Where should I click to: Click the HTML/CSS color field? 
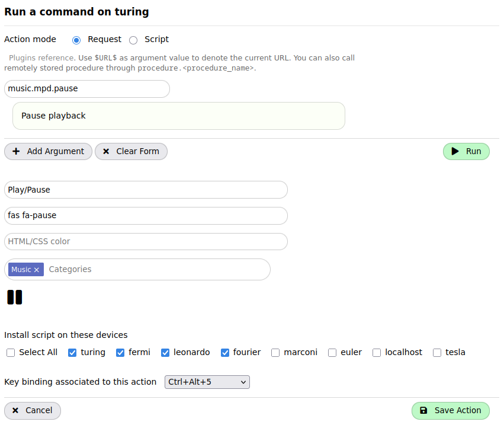(x=146, y=241)
